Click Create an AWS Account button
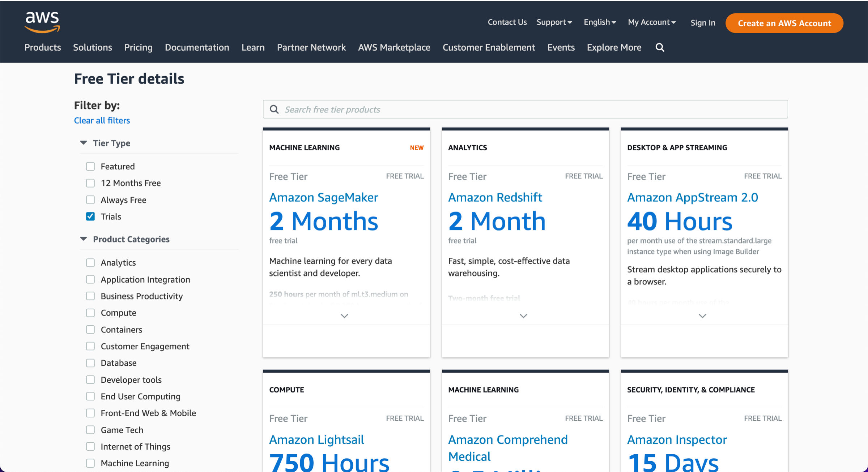Viewport: 868px width, 472px height. [x=785, y=23]
